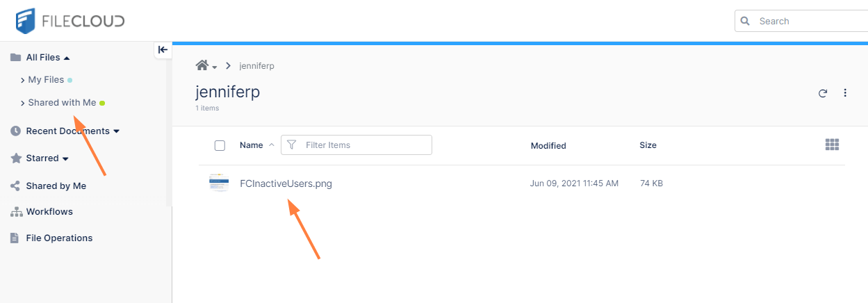868x303 pixels.
Task: Collapse the sidebar with the arrow icon
Action: point(163,49)
